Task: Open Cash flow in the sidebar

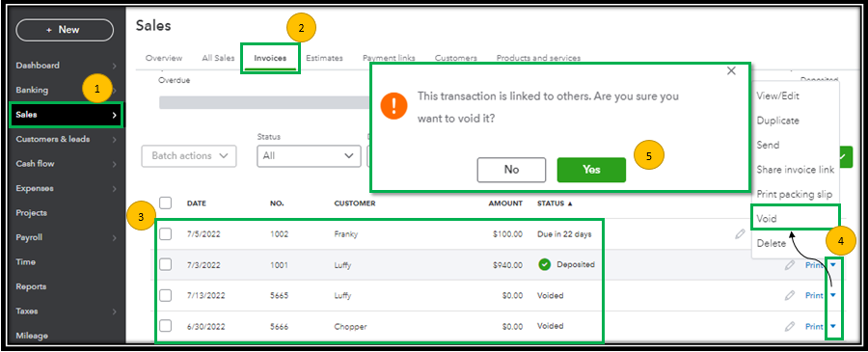Action: coord(35,164)
